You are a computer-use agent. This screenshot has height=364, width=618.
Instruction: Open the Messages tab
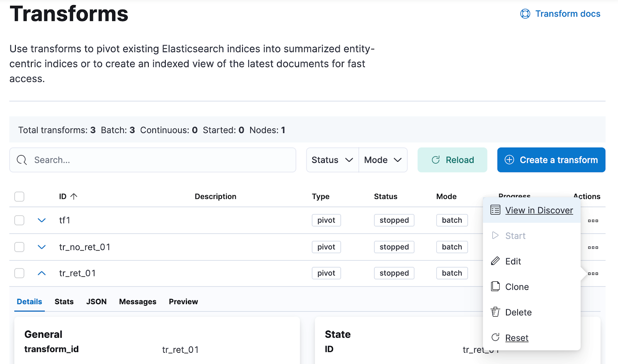[x=138, y=301]
